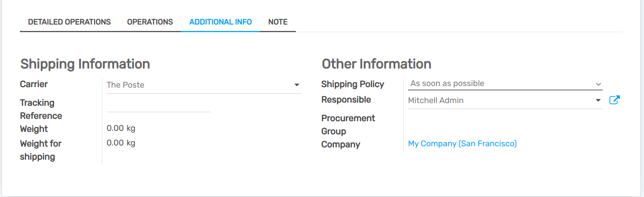Go to the Note tab
Image resolution: width=644 pixels, height=197 pixels.
tap(278, 22)
